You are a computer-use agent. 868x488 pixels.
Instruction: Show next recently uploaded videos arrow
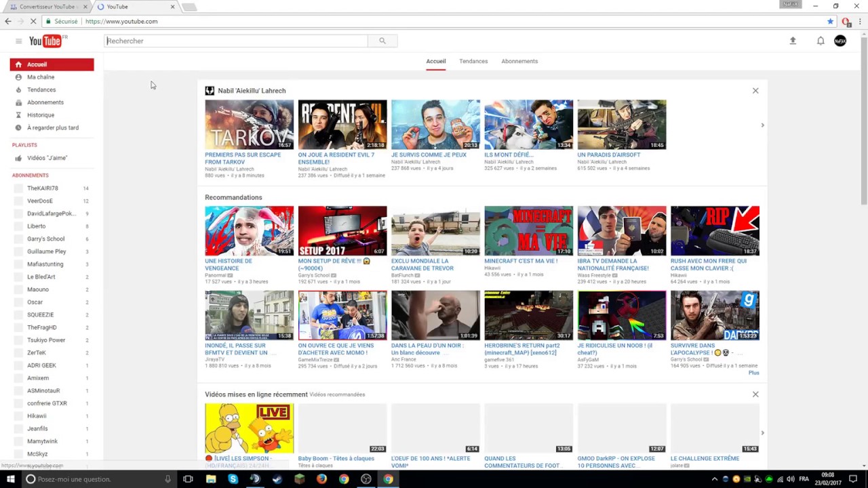762,432
